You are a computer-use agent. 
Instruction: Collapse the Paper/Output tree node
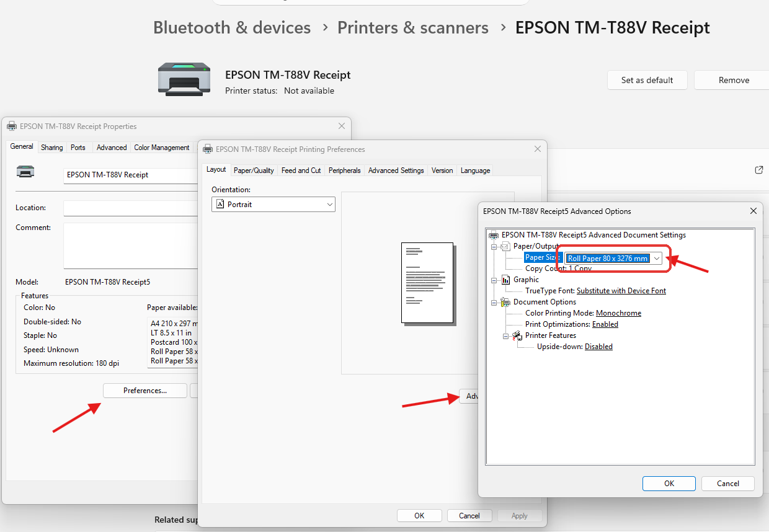(494, 247)
